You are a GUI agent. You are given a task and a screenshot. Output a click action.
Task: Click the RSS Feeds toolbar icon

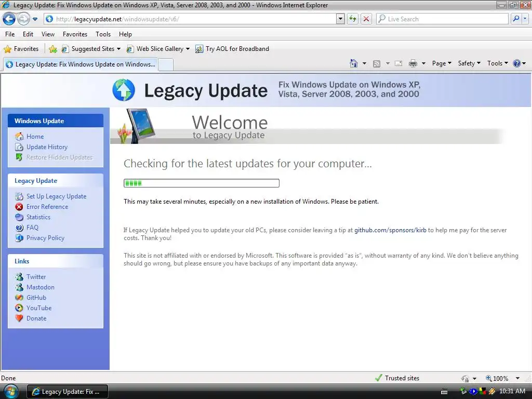click(x=377, y=63)
